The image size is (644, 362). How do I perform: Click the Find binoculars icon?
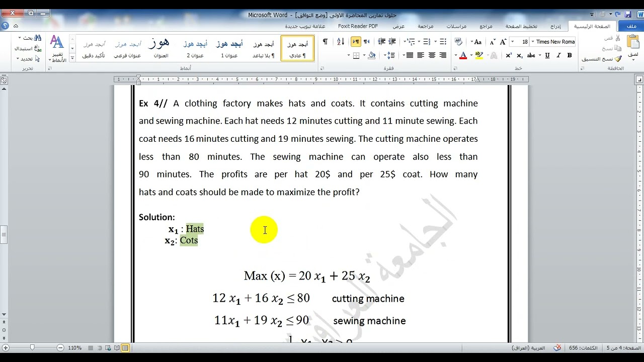[x=37, y=38]
